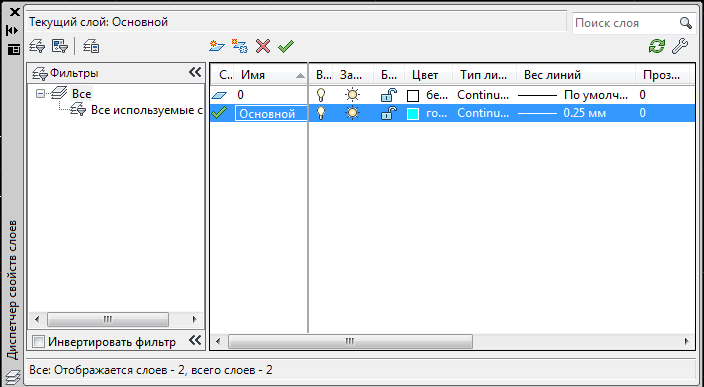
Task: Click the Вес линий column header
Action: pos(576,75)
